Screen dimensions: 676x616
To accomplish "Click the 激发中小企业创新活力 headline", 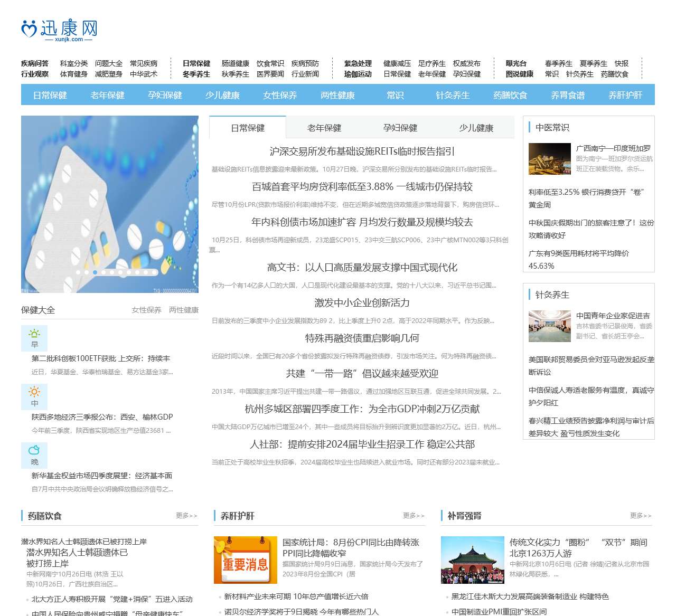I will coord(362,303).
